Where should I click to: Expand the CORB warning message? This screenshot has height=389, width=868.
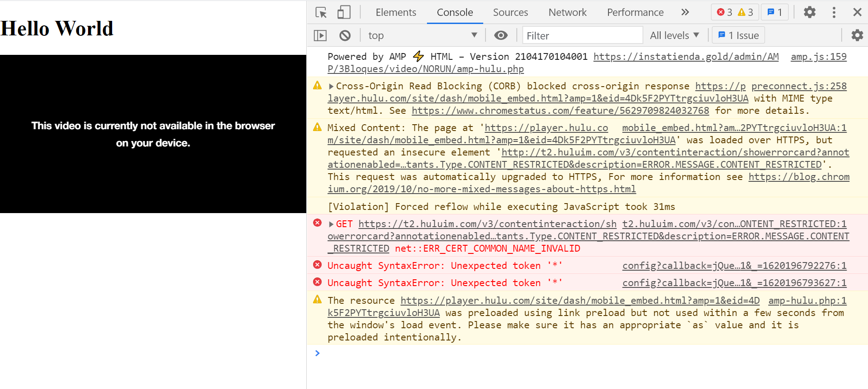331,86
